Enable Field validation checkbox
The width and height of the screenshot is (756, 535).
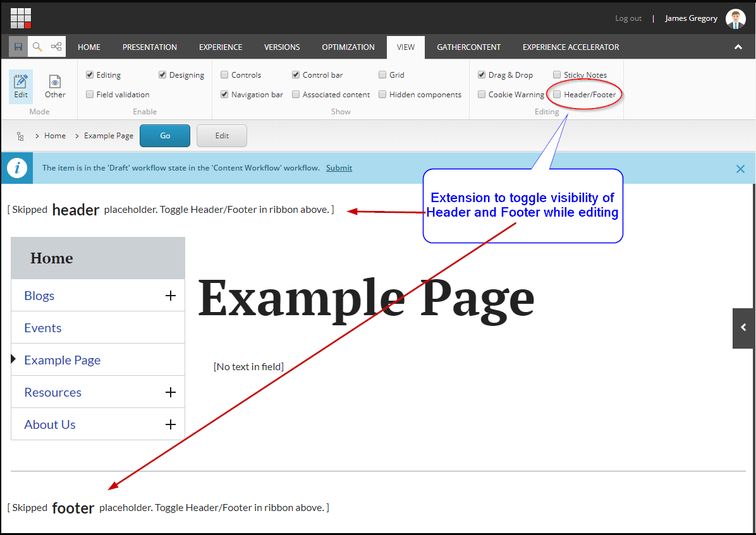click(90, 95)
